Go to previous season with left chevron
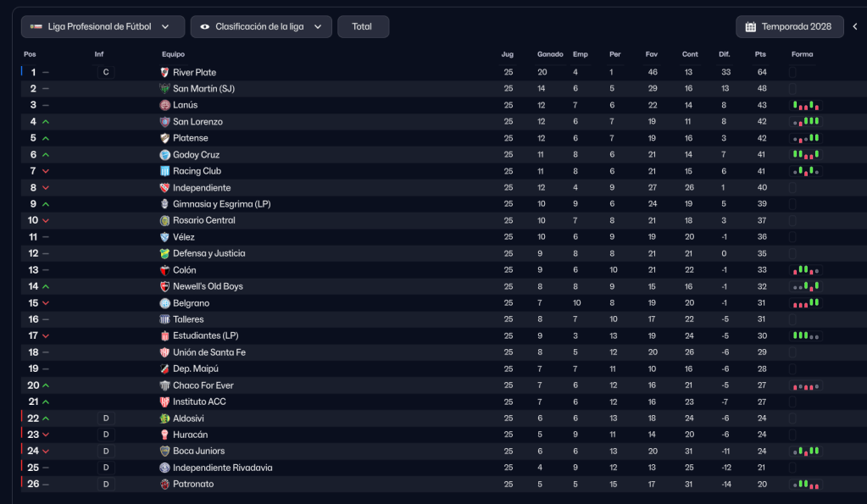Viewport: 867px width, 504px height. [x=855, y=27]
